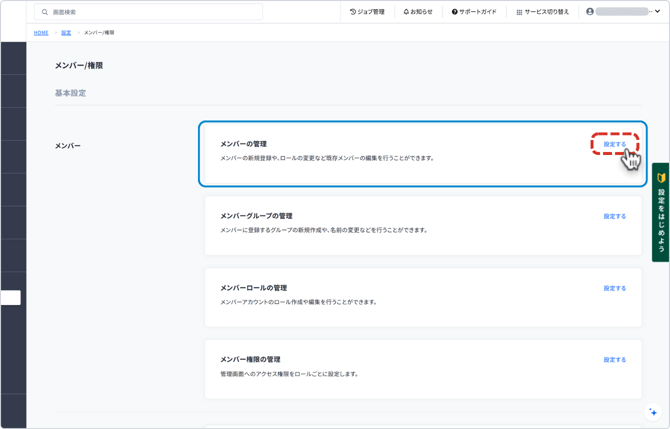Go to HOME in the breadcrumb
670x429 pixels.
coord(41,33)
